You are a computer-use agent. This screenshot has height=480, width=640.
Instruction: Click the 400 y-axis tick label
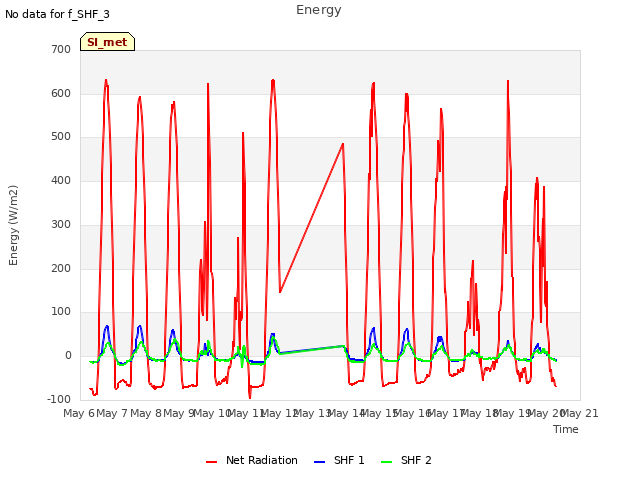pyautogui.click(x=61, y=180)
